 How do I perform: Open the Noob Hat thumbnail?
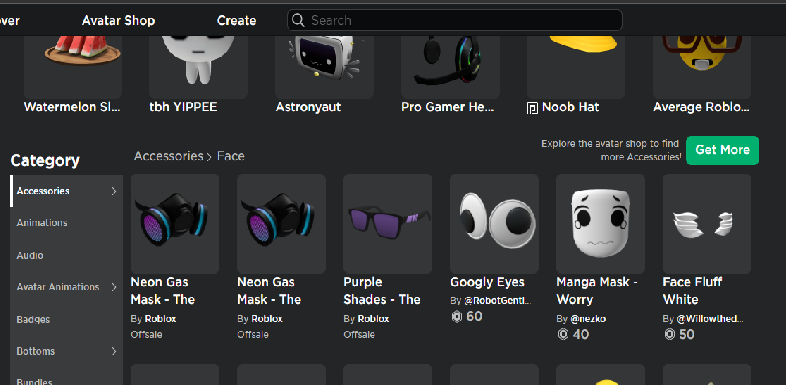576,67
